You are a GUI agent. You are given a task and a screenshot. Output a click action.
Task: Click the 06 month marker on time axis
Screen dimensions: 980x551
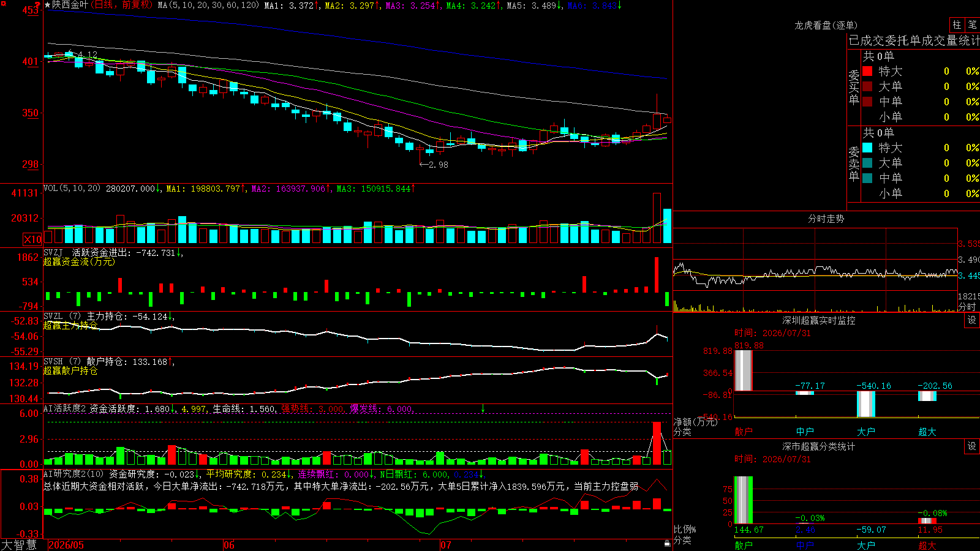tap(229, 545)
